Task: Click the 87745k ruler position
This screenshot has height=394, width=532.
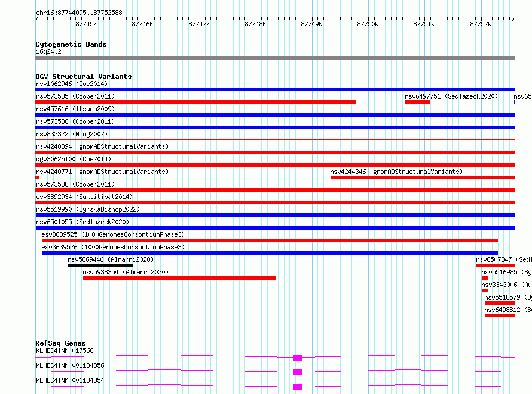Action: (x=86, y=24)
